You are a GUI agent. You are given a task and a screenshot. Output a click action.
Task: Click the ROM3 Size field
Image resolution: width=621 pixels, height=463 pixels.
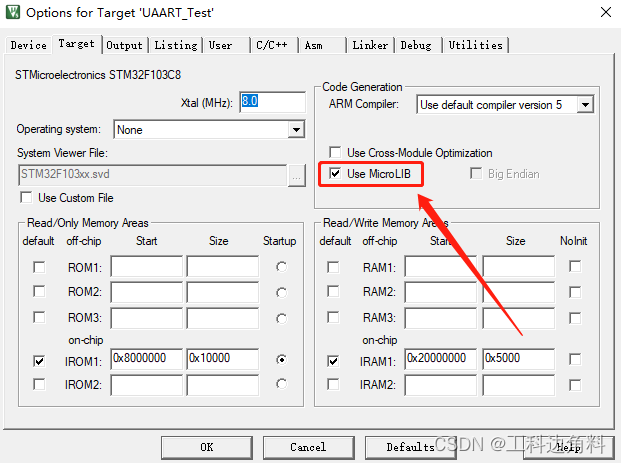pyautogui.click(x=223, y=318)
